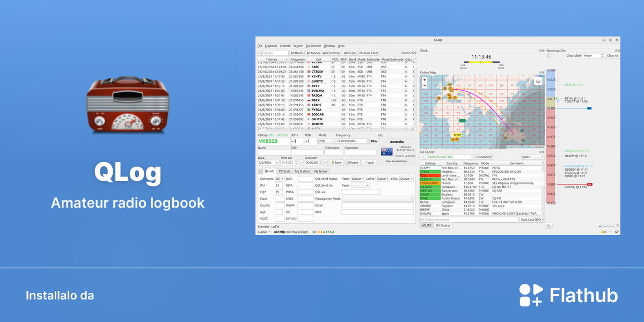644x322 pixels.
Task: Float the Clock panel
Action: pyautogui.click(x=540, y=50)
